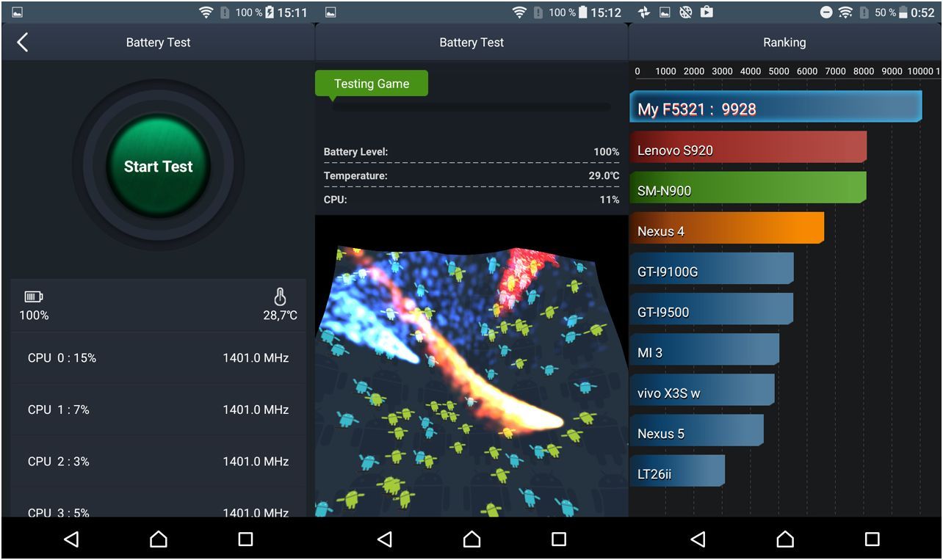943x560 pixels.
Task: Select the CPU 0 : 15% row
Action: click(x=158, y=358)
